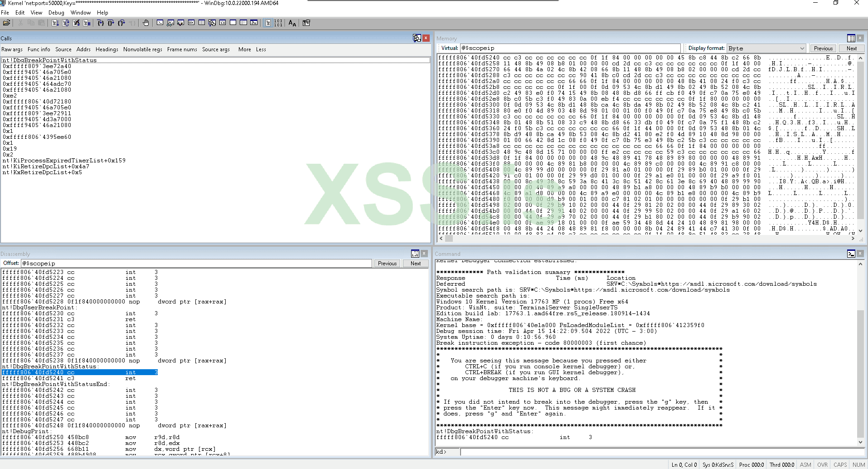Image resolution: width=868 pixels, height=469 pixels.
Task: Open the Command panel toolbar menu icon
Action: tap(851, 254)
